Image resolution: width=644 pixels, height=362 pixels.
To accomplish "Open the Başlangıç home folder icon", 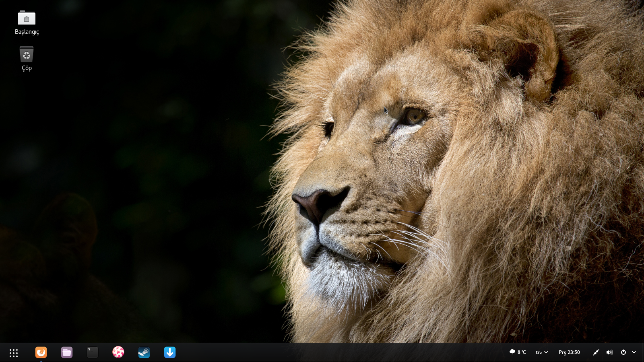I will 27,18.
